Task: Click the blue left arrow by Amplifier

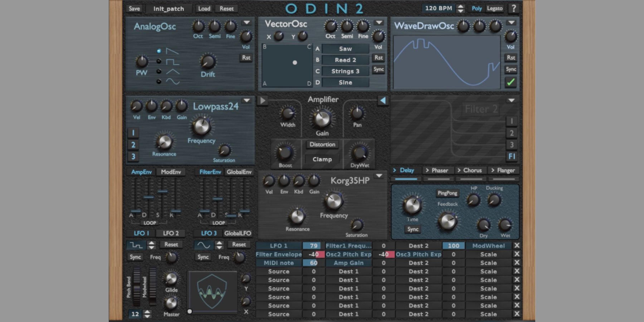Action: click(382, 101)
